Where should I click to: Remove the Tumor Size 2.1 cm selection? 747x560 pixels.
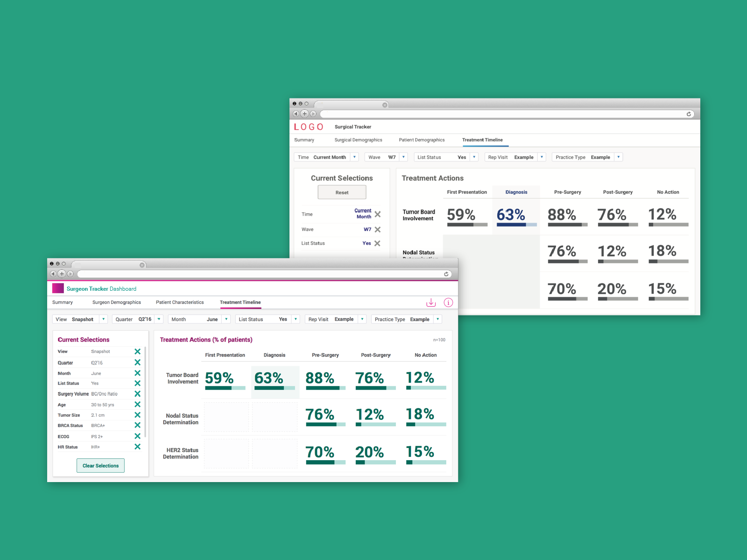[x=137, y=415]
